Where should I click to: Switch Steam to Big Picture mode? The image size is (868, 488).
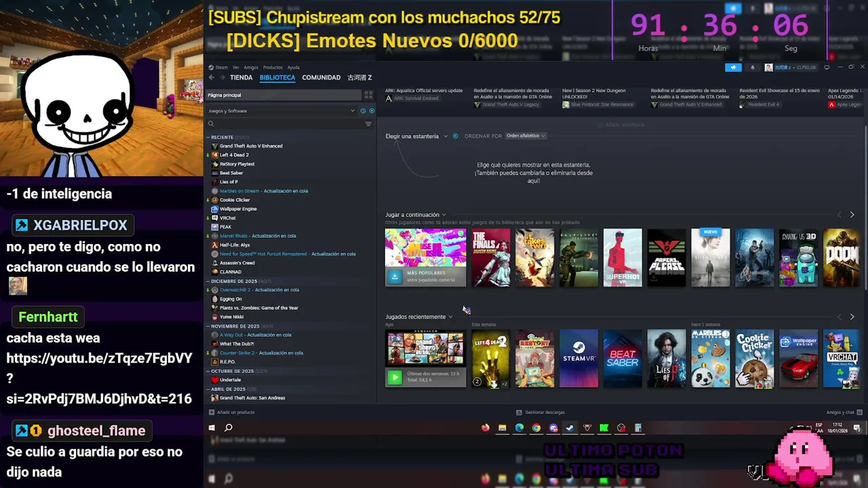(827, 67)
